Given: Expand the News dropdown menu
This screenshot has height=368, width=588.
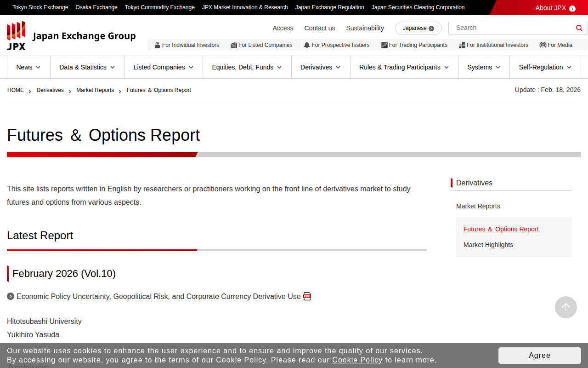Looking at the screenshot, I should [28, 67].
